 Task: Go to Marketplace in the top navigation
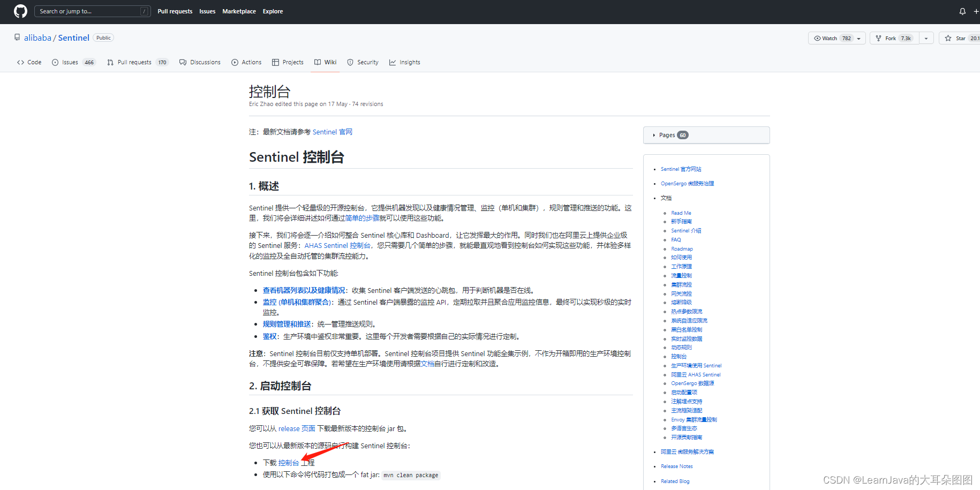(x=239, y=11)
